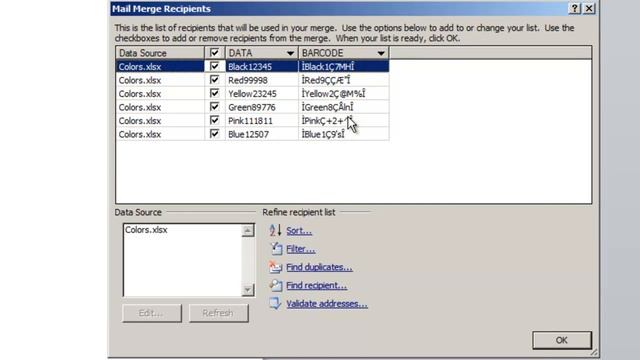640x360 pixels.
Task: Select Colors.xlsx in Data Source listbox
Action: [x=146, y=230]
